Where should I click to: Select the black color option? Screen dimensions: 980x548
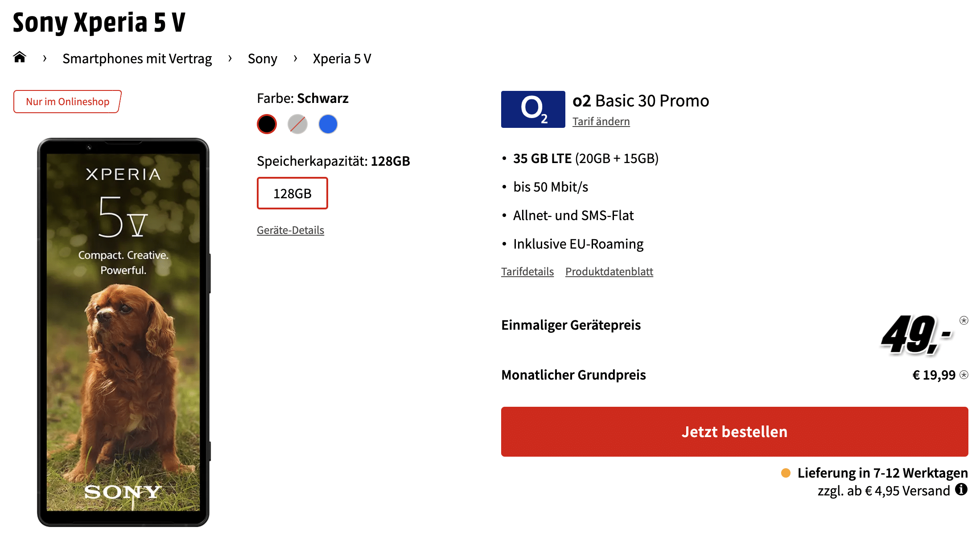pyautogui.click(x=267, y=124)
